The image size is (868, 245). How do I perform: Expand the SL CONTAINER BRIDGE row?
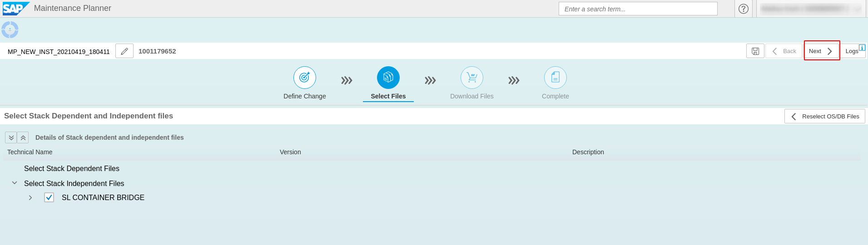(30, 198)
